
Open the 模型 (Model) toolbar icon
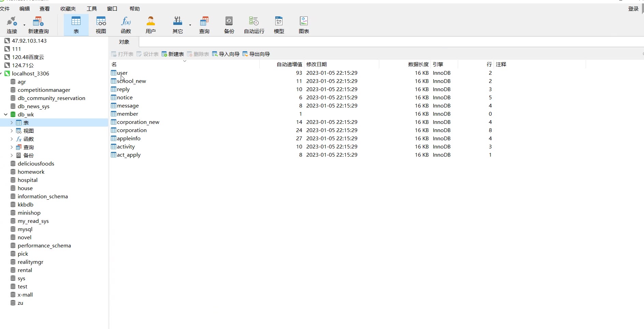click(279, 25)
